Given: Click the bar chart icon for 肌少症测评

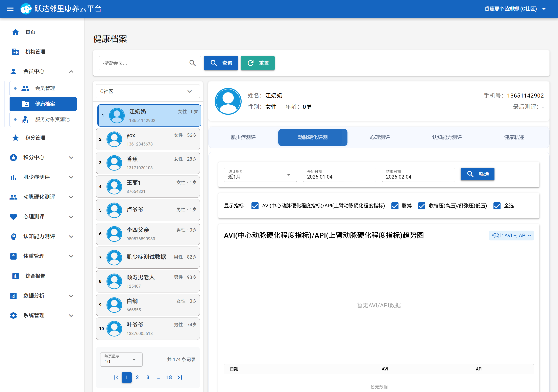Looking at the screenshot, I should (13, 177).
